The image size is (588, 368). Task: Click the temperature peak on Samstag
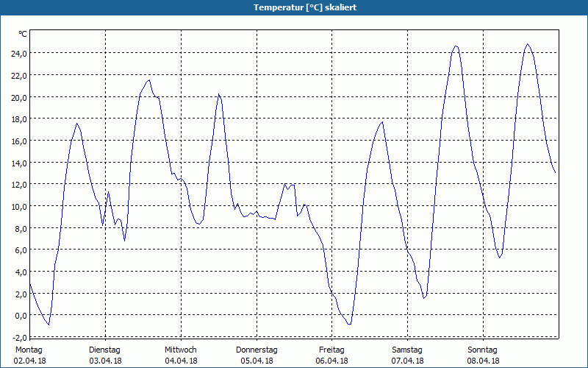(x=456, y=46)
